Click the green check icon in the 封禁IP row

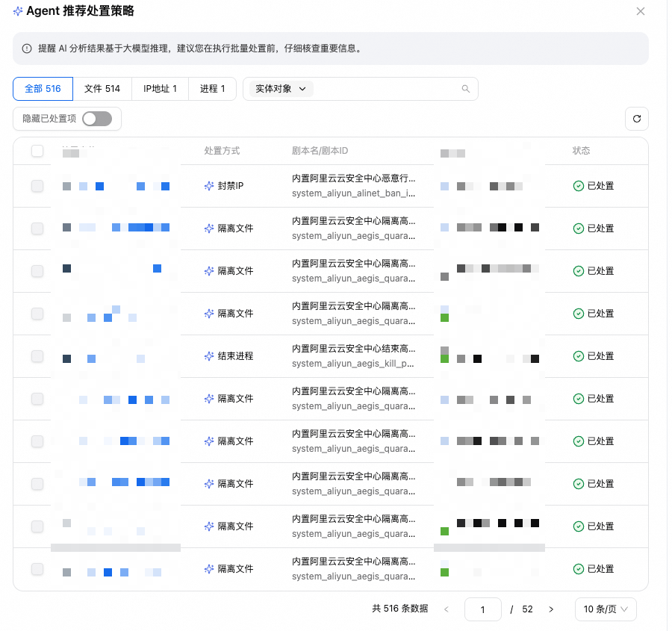[x=578, y=186]
